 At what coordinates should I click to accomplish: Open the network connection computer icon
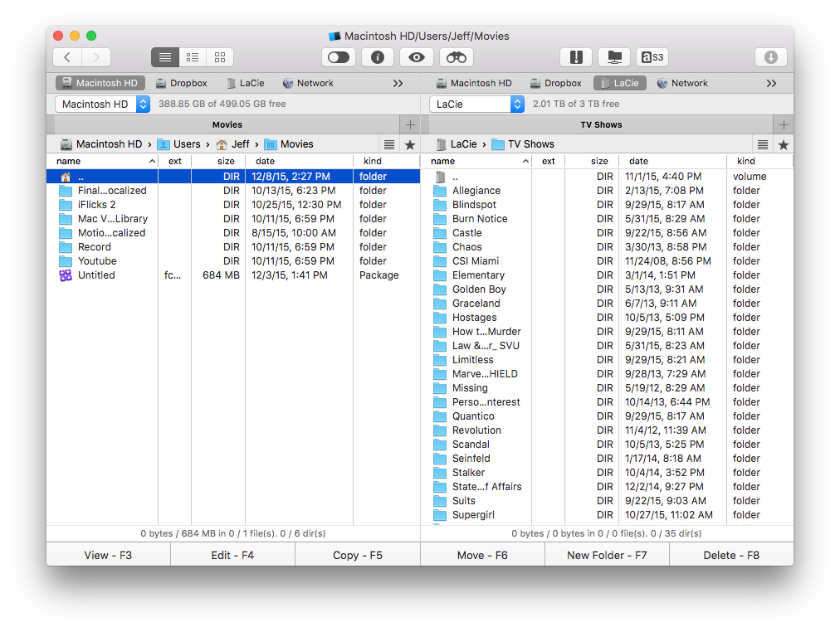(614, 57)
